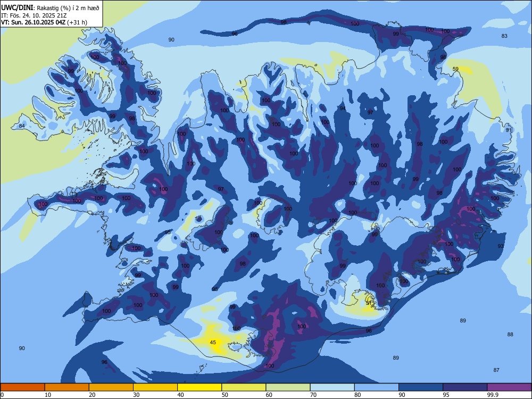This screenshot has width=532, height=399.
Task: Click the 'UWC/DINI: Rakastig (%) í 2 m hæð' title
Action: click(50, 7)
